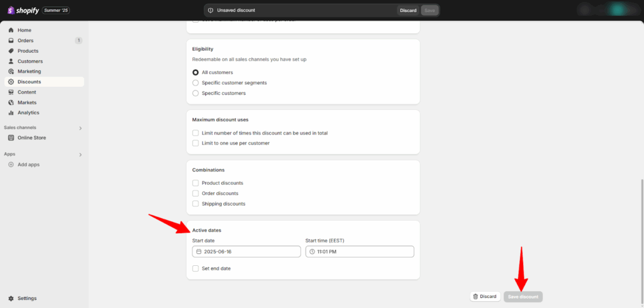Click the Add apps plus icon

click(11, 165)
